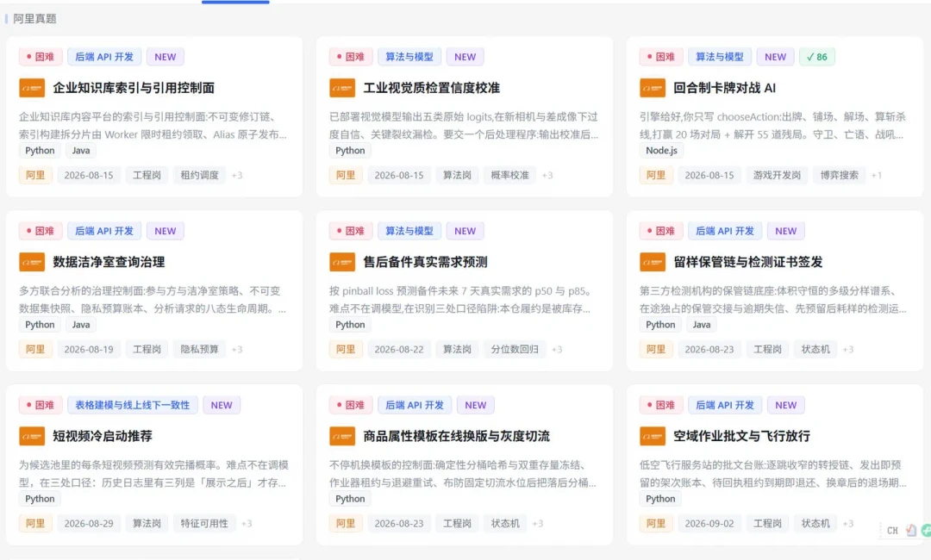The height and width of the screenshot is (560, 931).
Task: Click date 2026-08-29
Action: click(89, 523)
